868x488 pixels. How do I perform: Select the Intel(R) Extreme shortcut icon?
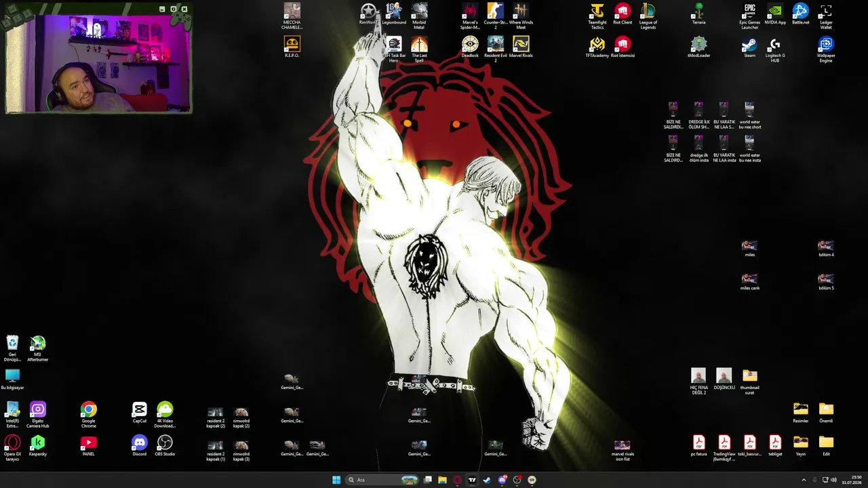point(12,415)
